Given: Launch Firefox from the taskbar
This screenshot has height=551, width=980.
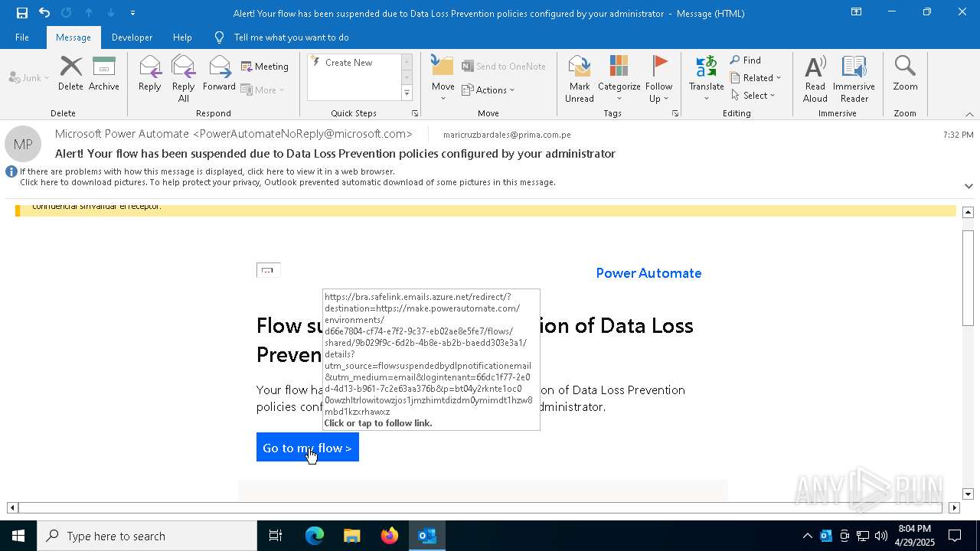Looking at the screenshot, I should click(x=390, y=536).
